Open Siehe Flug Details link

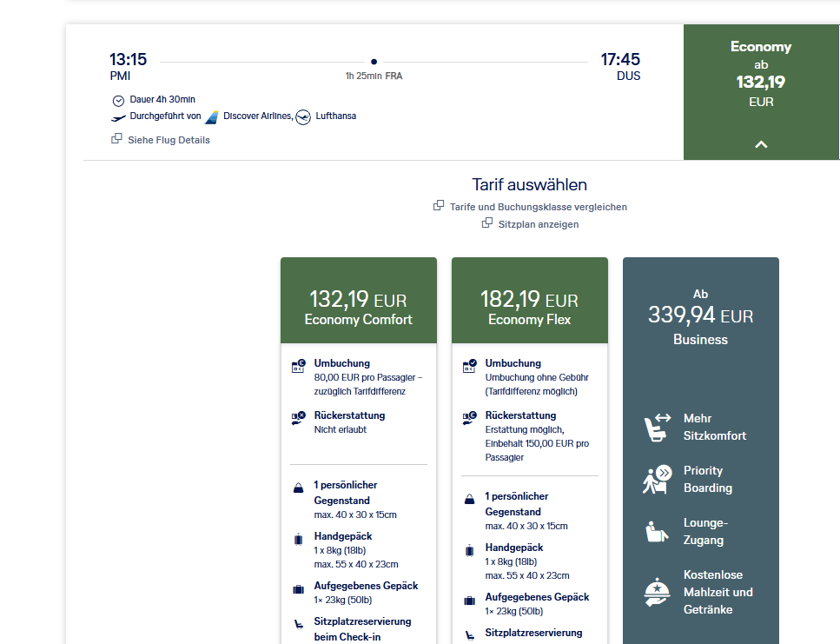pos(169,140)
